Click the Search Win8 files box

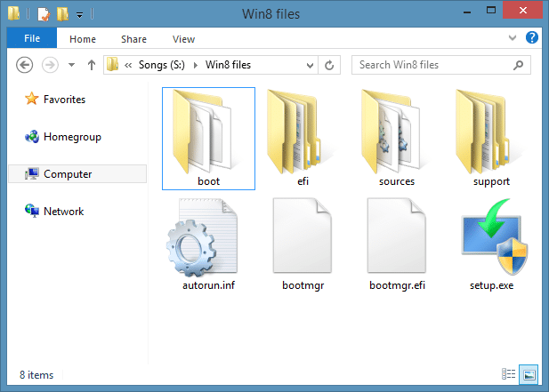coord(441,65)
